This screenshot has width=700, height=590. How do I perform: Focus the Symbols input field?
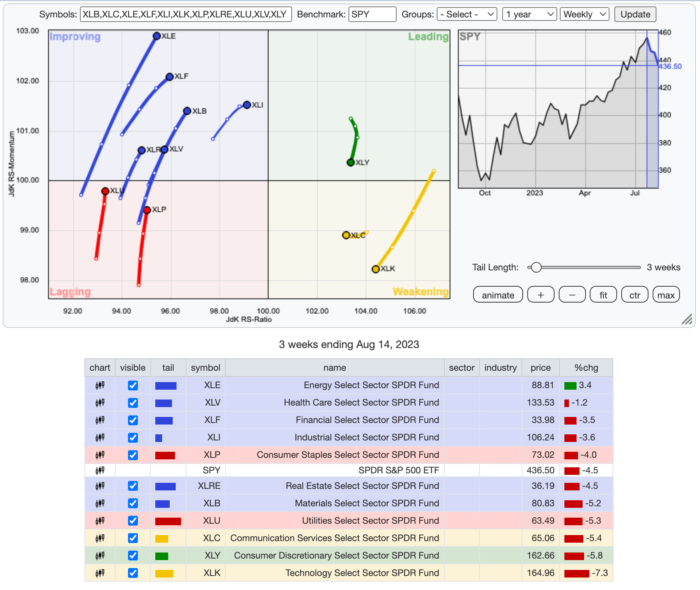pyautogui.click(x=186, y=14)
